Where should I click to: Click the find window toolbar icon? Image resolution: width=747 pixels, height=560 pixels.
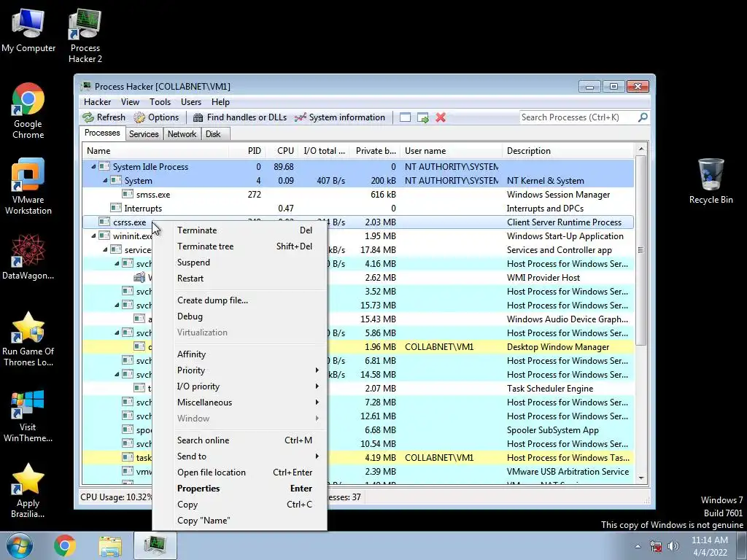(x=405, y=117)
